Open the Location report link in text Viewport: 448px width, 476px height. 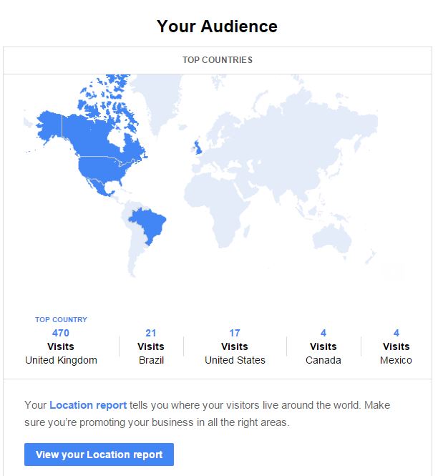(88, 405)
